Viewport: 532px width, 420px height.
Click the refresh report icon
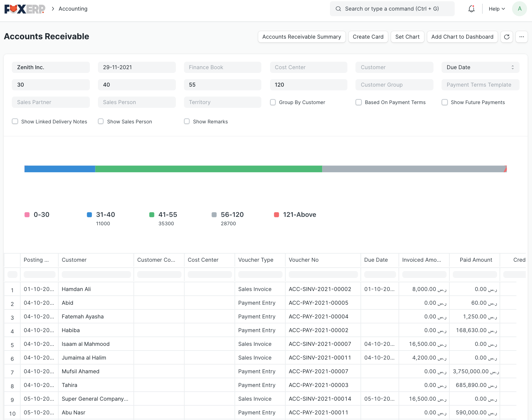506,37
